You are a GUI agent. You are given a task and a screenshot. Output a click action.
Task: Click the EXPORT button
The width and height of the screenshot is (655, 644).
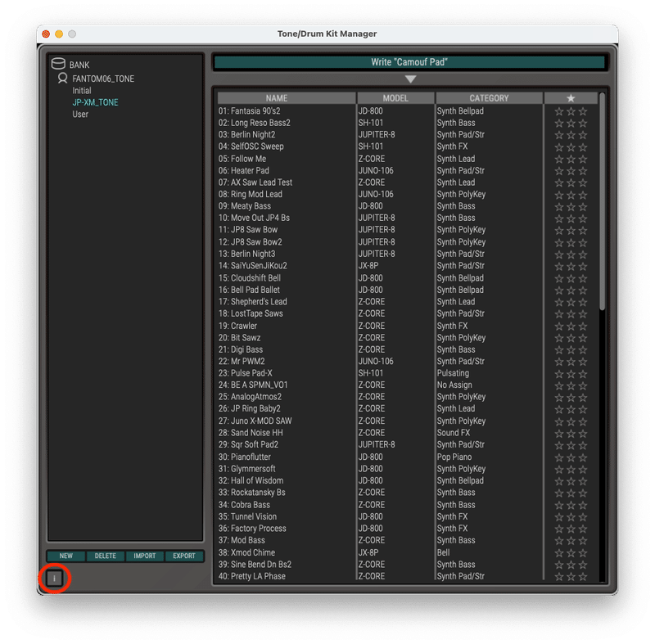(183, 556)
